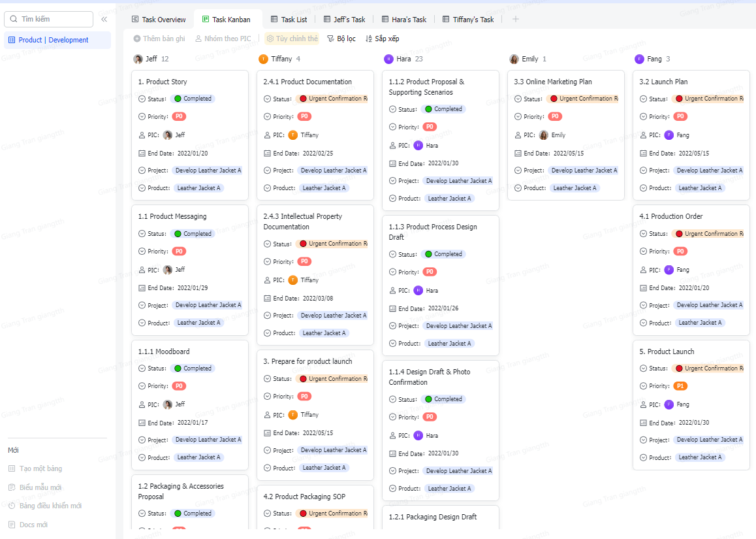The width and height of the screenshot is (756, 539).
Task: Click Hara's purple avatar in column header
Action: click(388, 59)
